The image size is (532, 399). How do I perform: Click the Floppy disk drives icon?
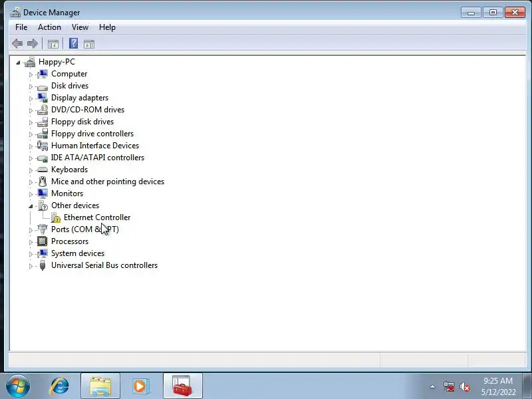pos(43,122)
